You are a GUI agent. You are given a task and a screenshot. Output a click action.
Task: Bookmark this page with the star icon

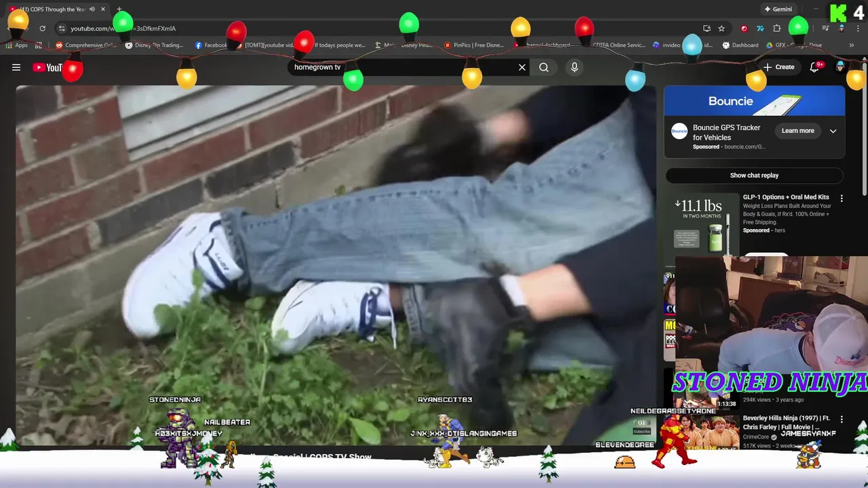coord(722,28)
